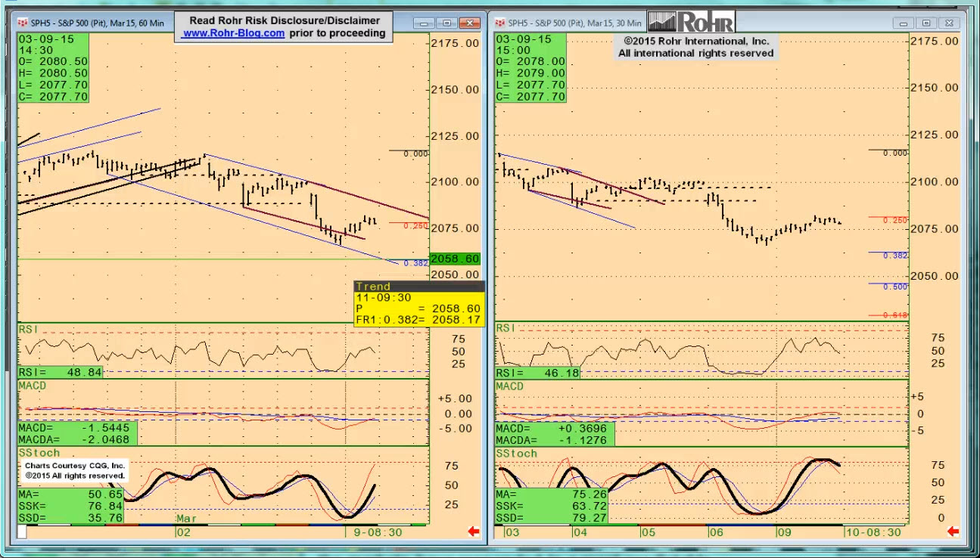Select the MACD study label in 60 Min chart
The height and width of the screenshot is (558, 980).
pyautogui.click(x=33, y=386)
